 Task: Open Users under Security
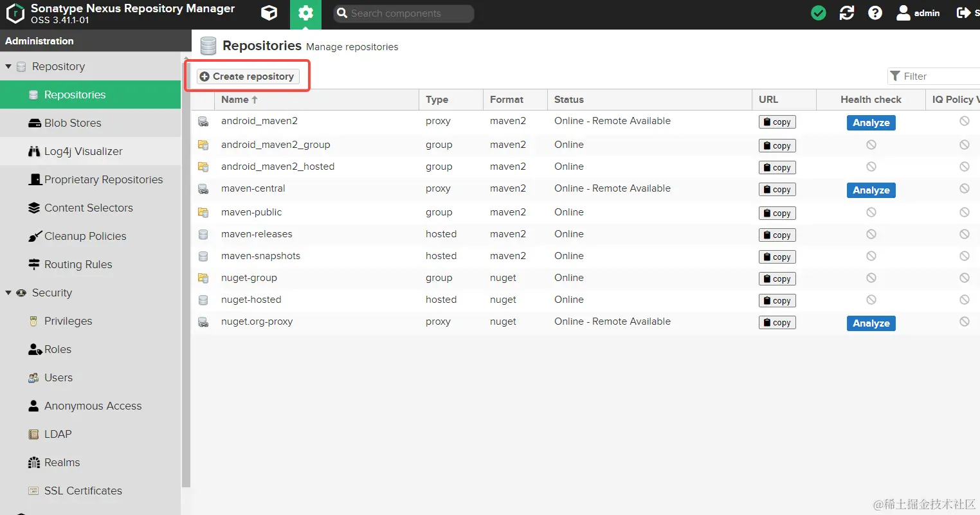[x=90, y=377]
